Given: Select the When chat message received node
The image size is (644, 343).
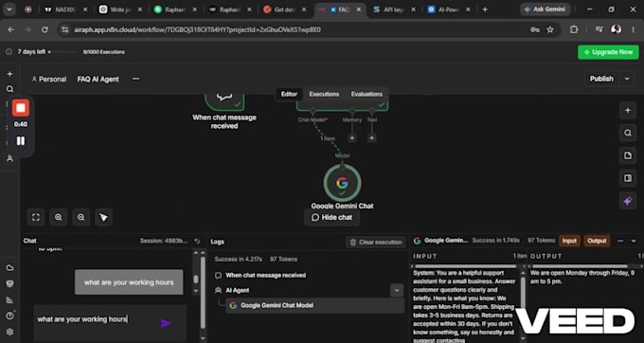Looking at the screenshot, I should coord(224,102).
